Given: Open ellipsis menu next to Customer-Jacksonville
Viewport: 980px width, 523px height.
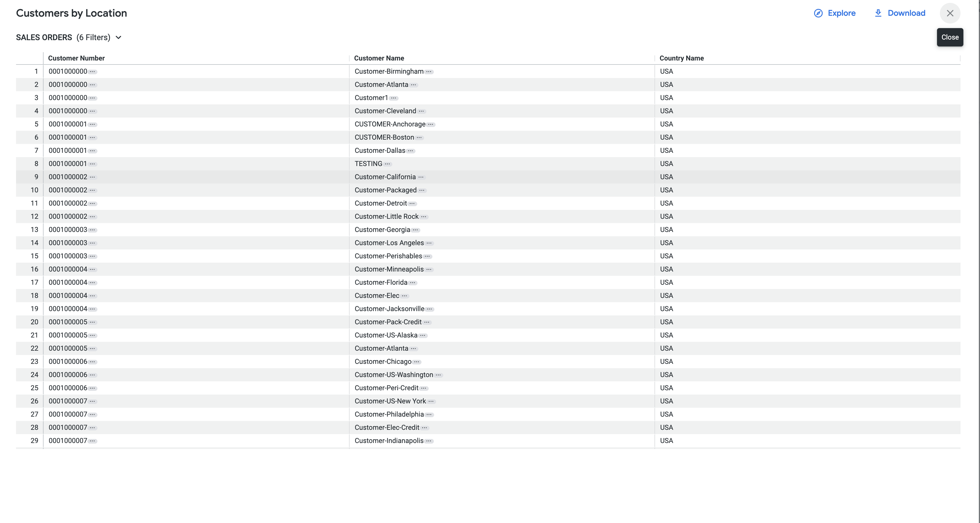Looking at the screenshot, I should [x=430, y=309].
